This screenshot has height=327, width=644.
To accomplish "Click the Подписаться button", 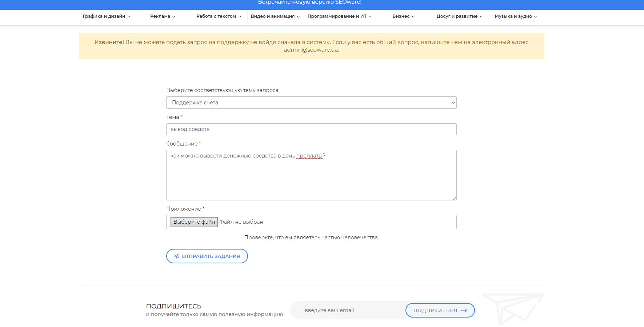I will (x=440, y=310).
